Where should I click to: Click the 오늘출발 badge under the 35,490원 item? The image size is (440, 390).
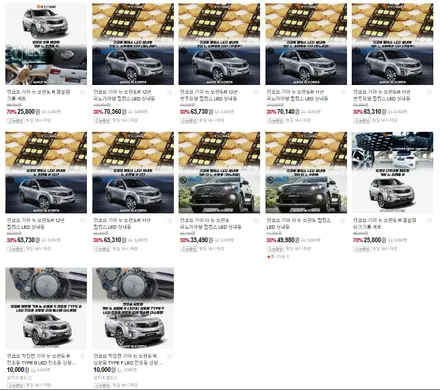189,249
